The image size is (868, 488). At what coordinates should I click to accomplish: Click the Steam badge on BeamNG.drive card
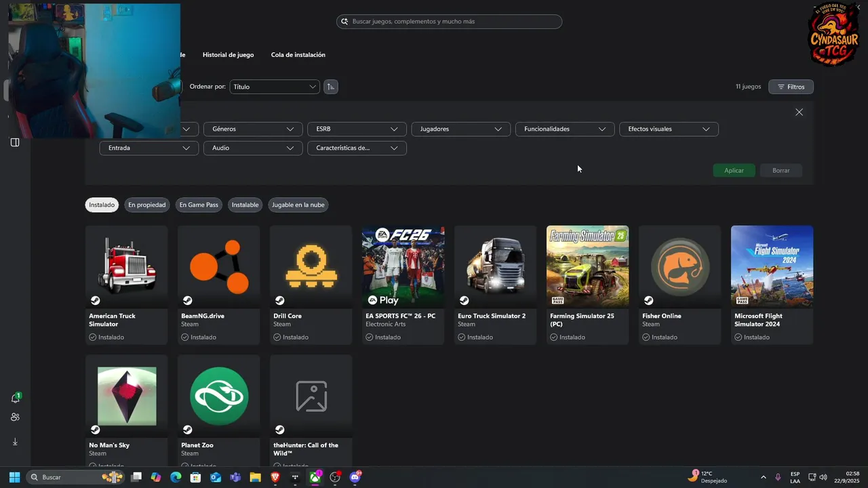(x=187, y=300)
